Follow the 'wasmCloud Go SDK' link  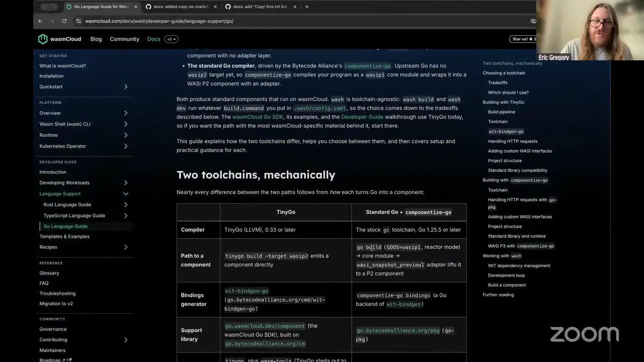[258, 117]
